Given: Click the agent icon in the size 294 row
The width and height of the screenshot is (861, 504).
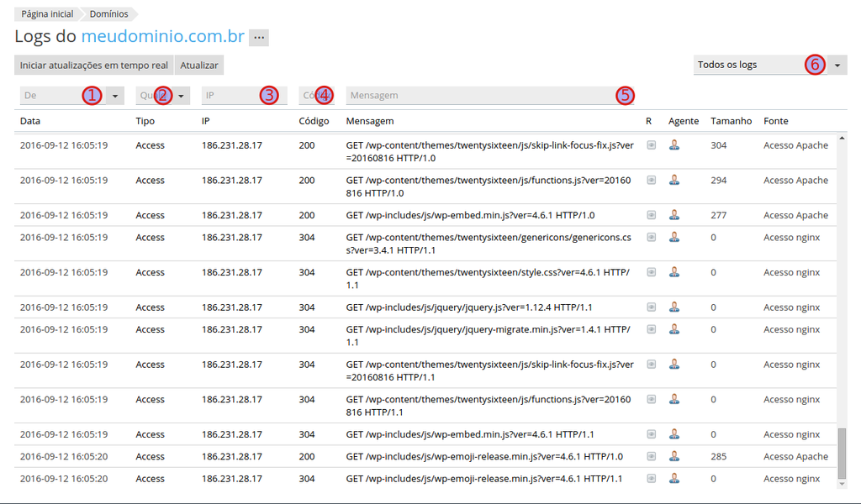Looking at the screenshot, I should point(673,180).
